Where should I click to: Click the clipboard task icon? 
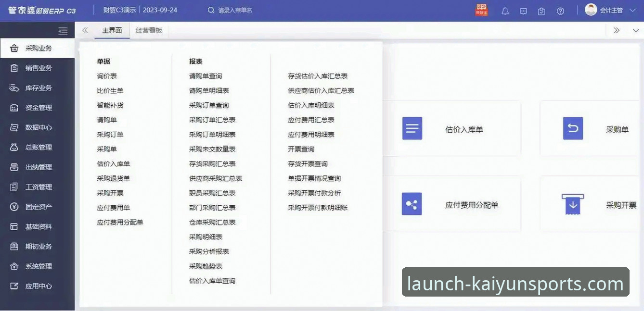(x=541, y=10)
